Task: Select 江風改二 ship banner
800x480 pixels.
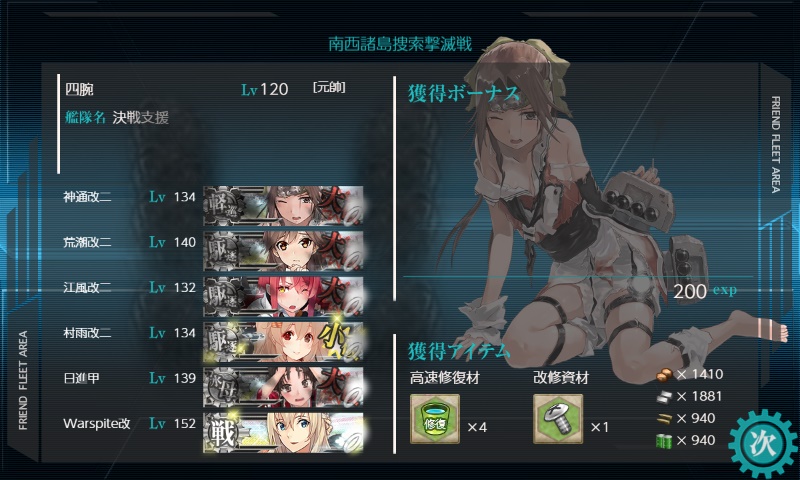Action: (x=283, y=296)
